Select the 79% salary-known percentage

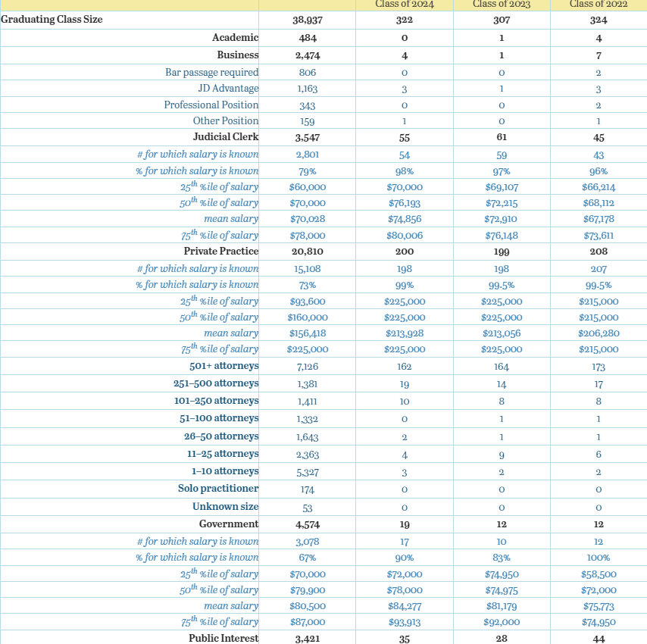click(308, 171)
